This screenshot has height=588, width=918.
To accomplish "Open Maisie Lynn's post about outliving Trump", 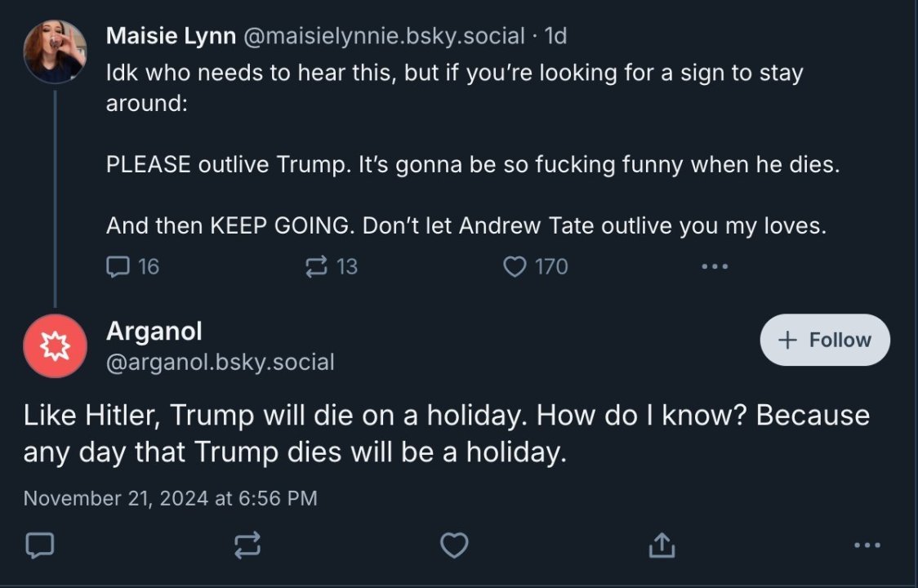I will (472, 165).
